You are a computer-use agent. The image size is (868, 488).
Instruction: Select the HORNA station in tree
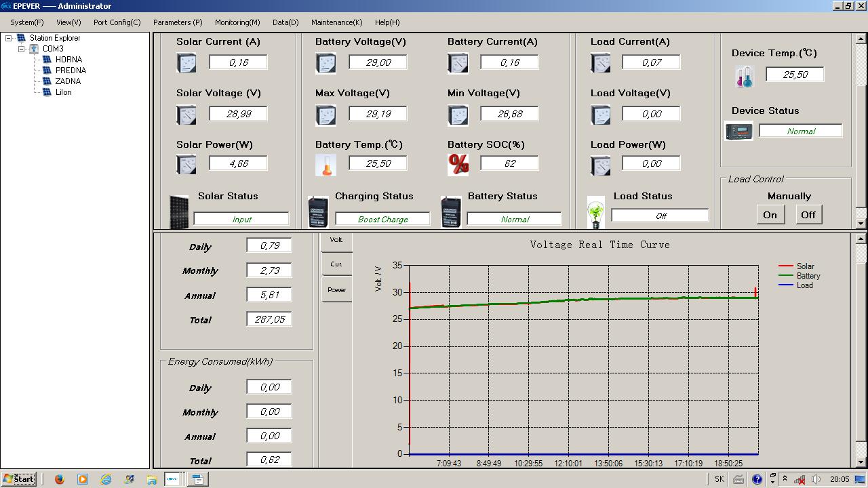[x=68, y=60]
